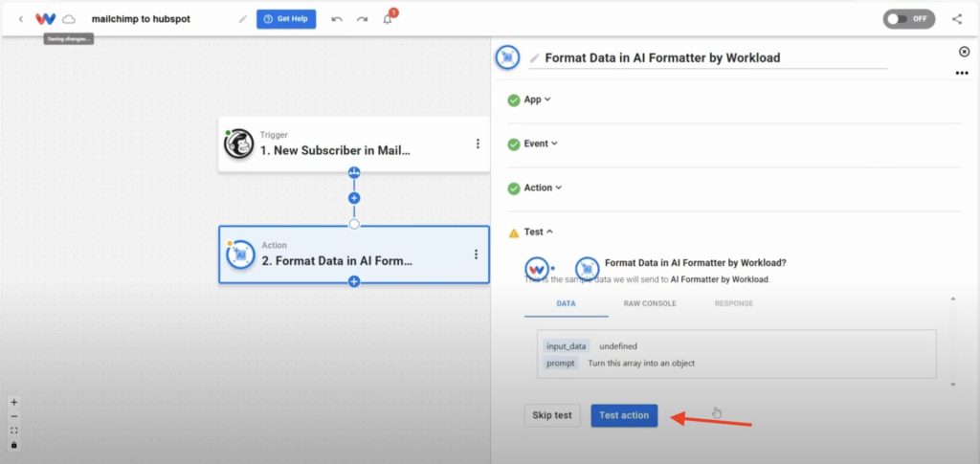
Task: Open action node three-dot menu
Action: [477, 254]
